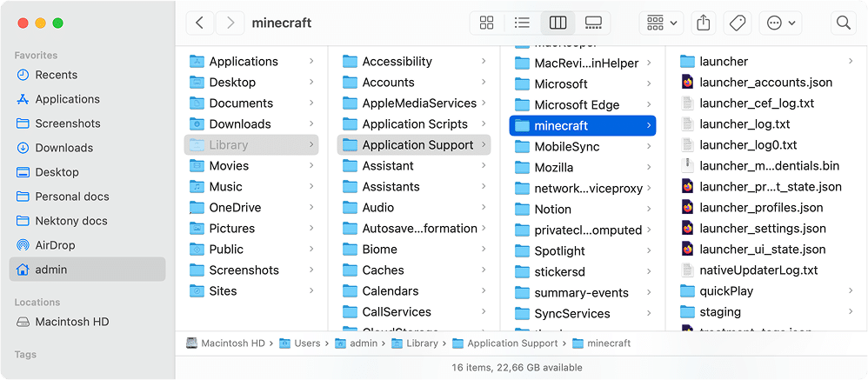Select the Accessibility folder
868x380 pixels.
pyautogui.click(x=414, y=62)
